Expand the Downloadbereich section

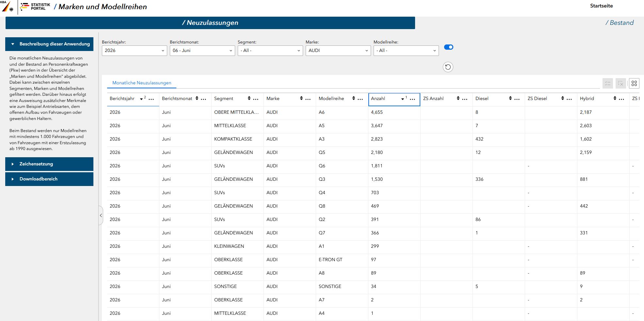tap(49, 179)
